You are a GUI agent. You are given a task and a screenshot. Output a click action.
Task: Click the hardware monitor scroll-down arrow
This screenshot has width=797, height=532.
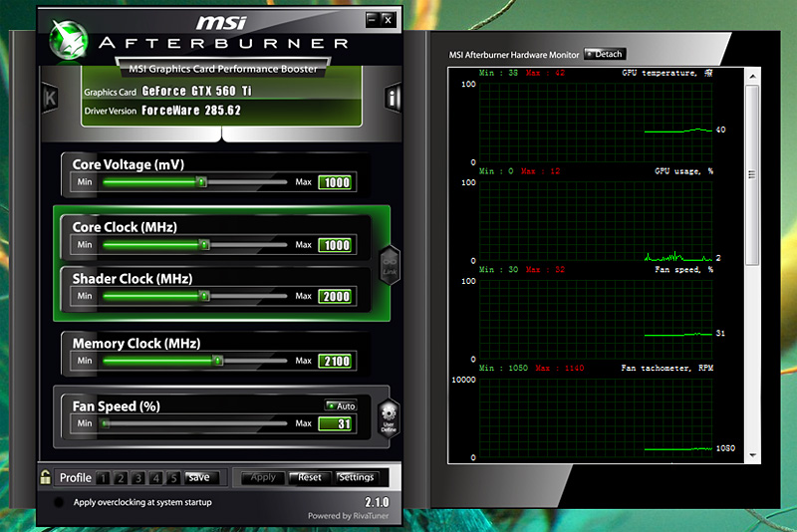[x=753, y=455]
